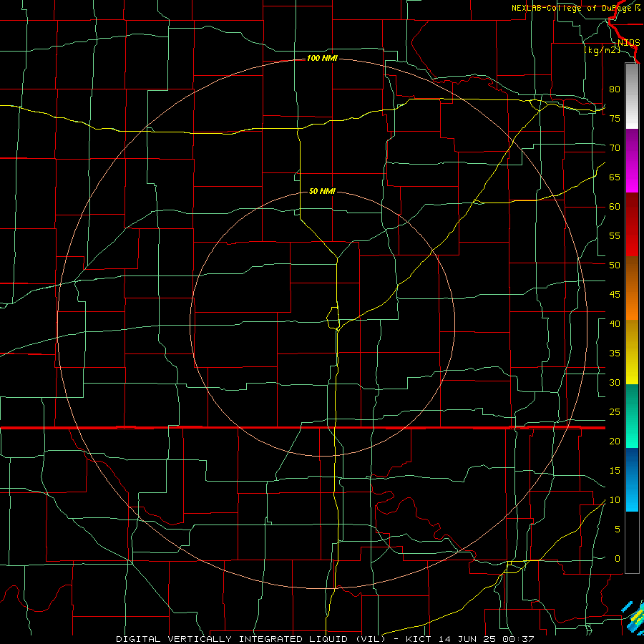Click the legend value 0
Image resolution: width=644 pixels, height=644 pixels.
(618, 559)
